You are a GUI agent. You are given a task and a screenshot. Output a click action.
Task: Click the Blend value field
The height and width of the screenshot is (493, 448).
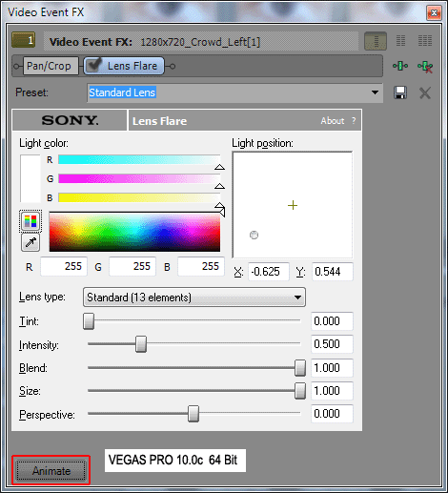click(332, 368)
